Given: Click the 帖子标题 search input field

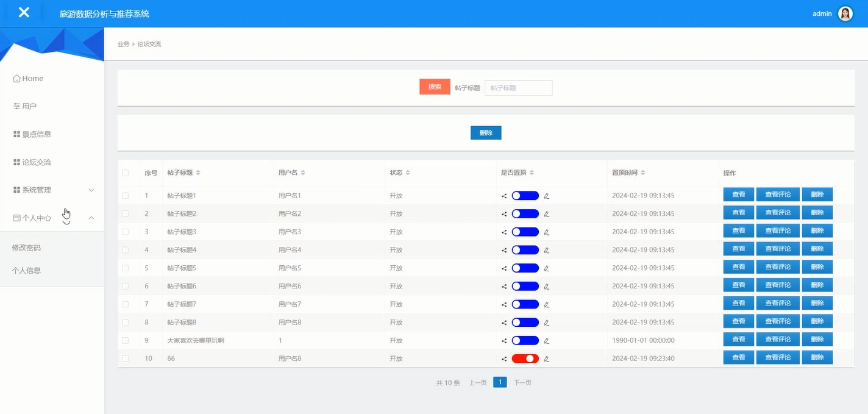Looking at the screenshot, I should pos(518,87).
